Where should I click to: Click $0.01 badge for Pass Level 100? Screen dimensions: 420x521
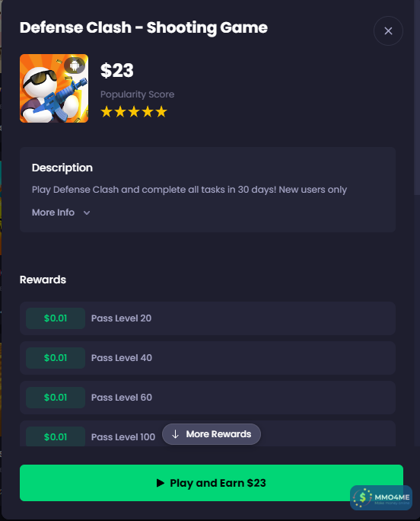tap(56, 436)
